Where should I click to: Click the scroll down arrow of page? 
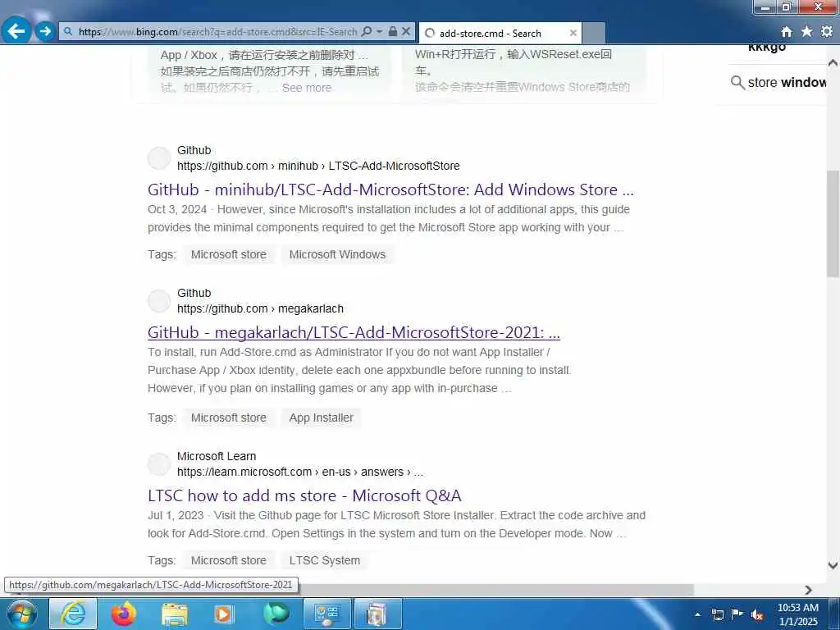click(833, 565)
